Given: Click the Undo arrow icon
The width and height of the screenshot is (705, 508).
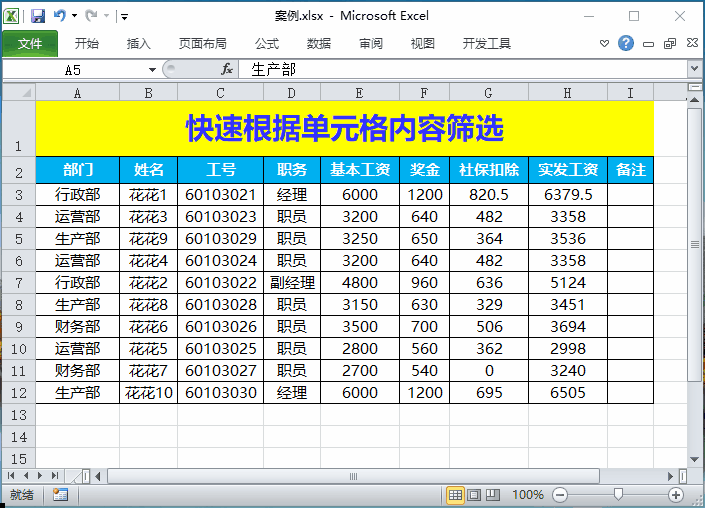Looking at the screenshot, I should point(60,16).
